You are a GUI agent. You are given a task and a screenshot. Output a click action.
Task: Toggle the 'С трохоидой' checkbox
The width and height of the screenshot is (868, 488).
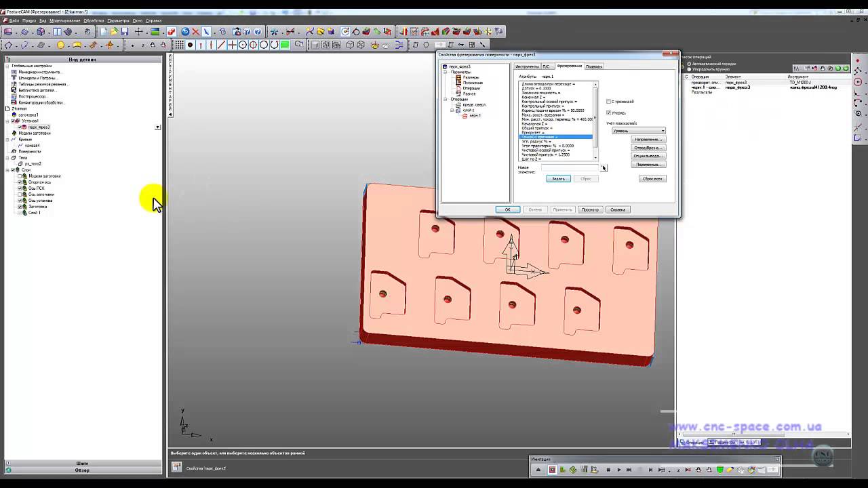pyautogui.click(x=608, y=101)
